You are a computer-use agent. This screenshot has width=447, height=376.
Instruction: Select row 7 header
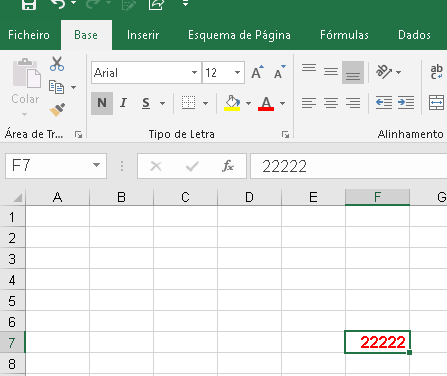click(12, 342)
